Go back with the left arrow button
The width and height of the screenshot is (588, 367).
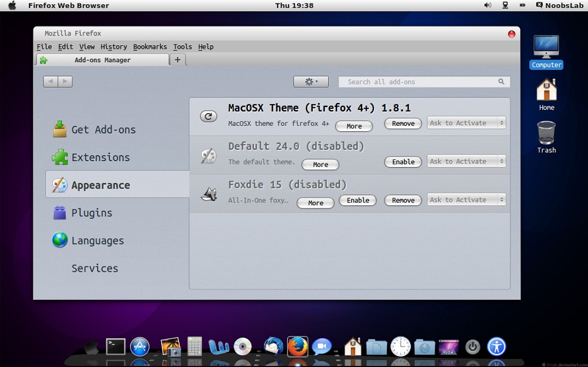pyautogui.click(x=51, y=81)
